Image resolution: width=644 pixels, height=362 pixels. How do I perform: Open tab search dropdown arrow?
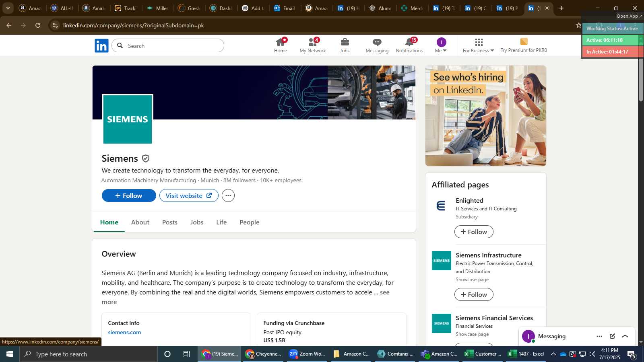click(8, 8)
